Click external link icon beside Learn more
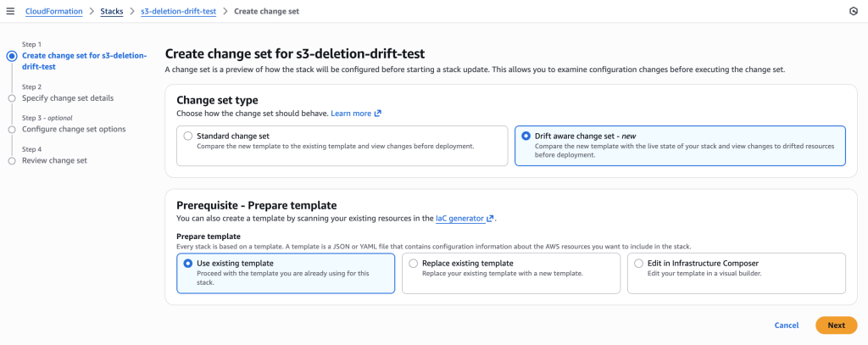Image resolution: width=868 pixels, height=345 pixels. pyautogui.click(x=378, y=114)
